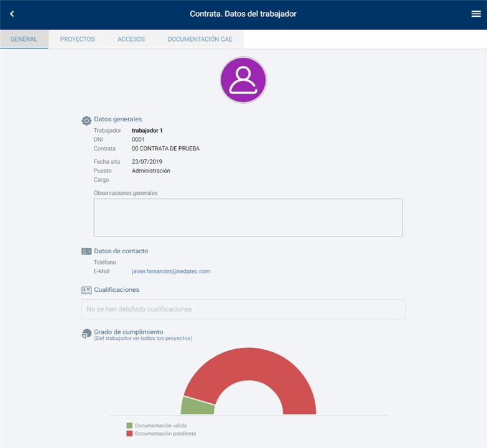Click the green segment of the donut chart
This screenshot has width=487, height=448.
click(197, 406)
